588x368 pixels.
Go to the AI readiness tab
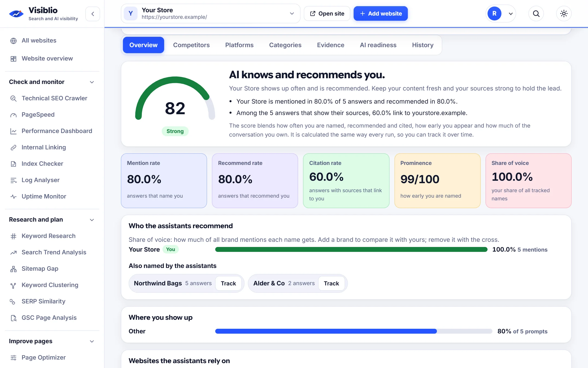coord(378,45)
